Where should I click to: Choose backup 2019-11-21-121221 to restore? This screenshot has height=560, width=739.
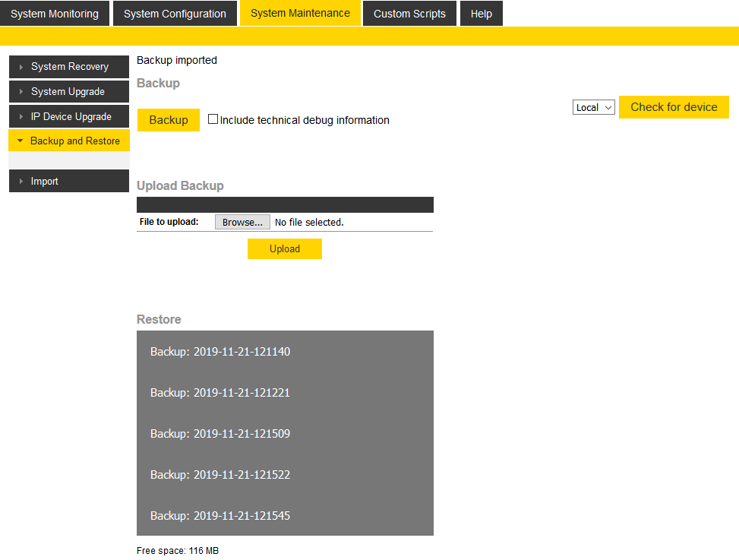(220, 393)
